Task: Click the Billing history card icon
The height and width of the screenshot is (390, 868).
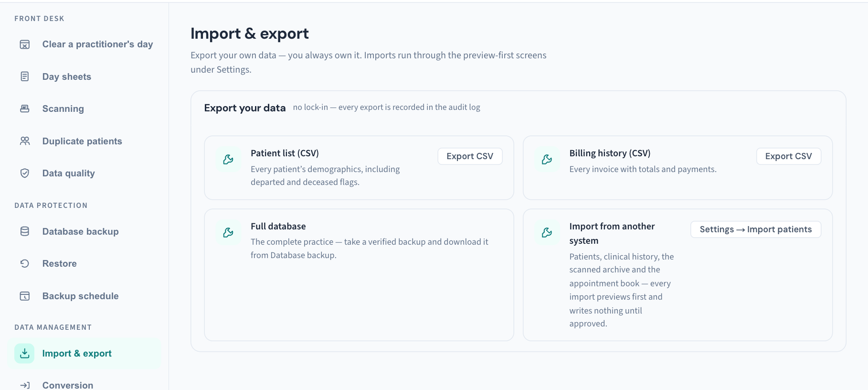Action: click(547, 160)
